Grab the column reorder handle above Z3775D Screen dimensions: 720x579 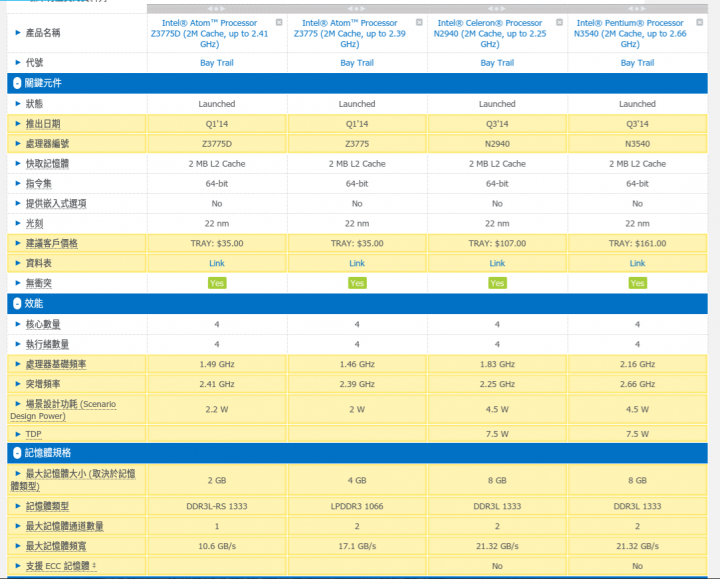pos(217,8)
